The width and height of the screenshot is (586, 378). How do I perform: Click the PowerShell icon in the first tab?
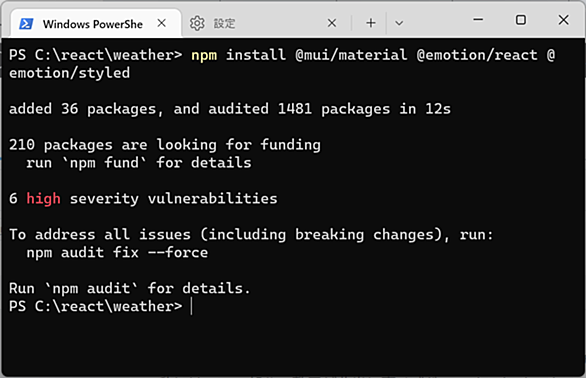coord(26,24)
